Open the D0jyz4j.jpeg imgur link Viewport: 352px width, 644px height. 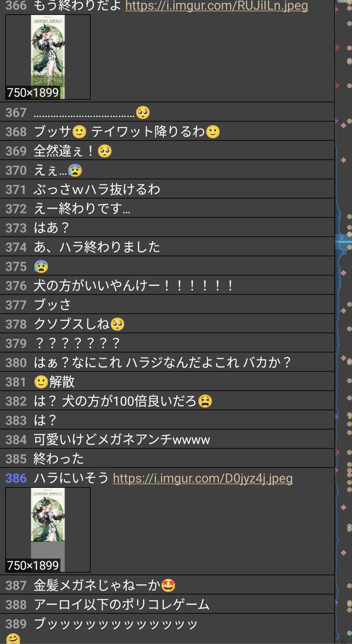click(x=202, y=478)
